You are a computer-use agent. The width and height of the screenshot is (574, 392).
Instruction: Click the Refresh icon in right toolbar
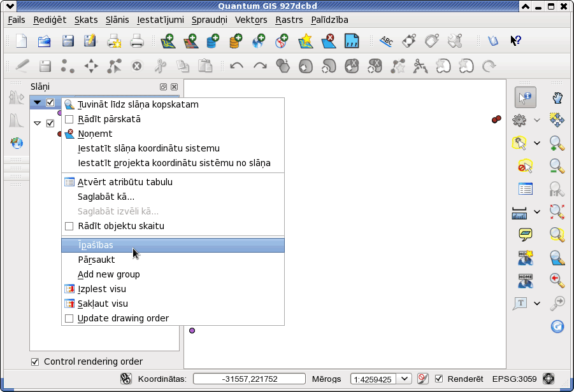point(557,326)
